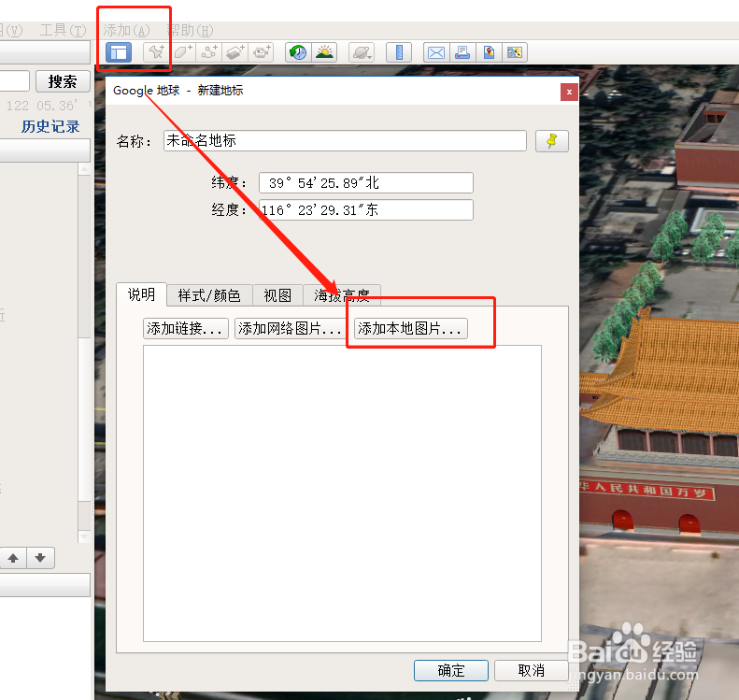Click the 名称 name input field
Viewport: 739px width, 700px height.
click(x=345, y=141)
